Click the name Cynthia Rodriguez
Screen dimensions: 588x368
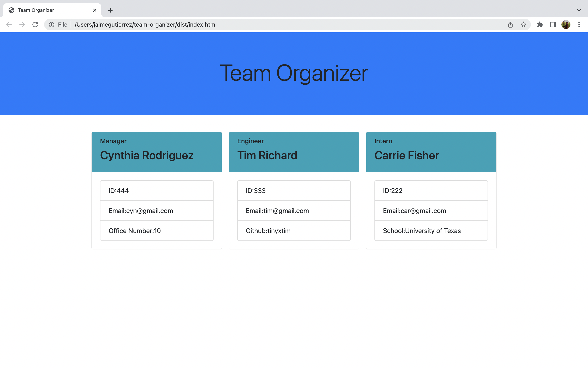tap(147, 155)
